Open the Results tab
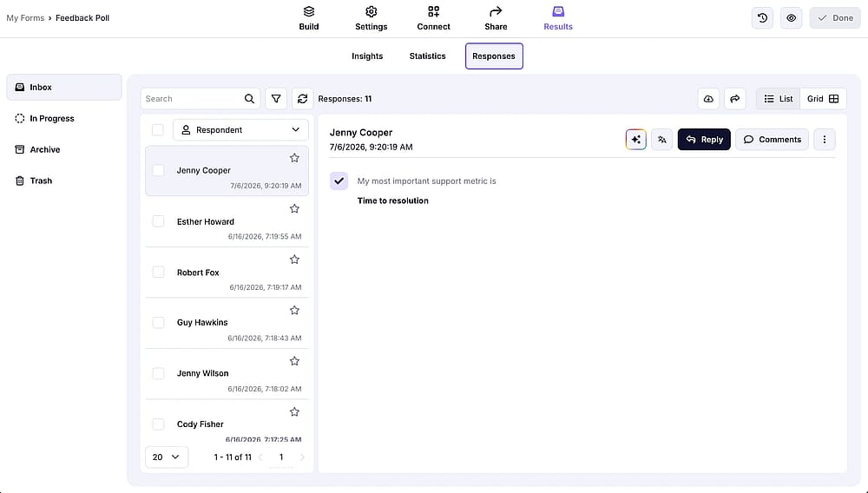 [558, 18]
